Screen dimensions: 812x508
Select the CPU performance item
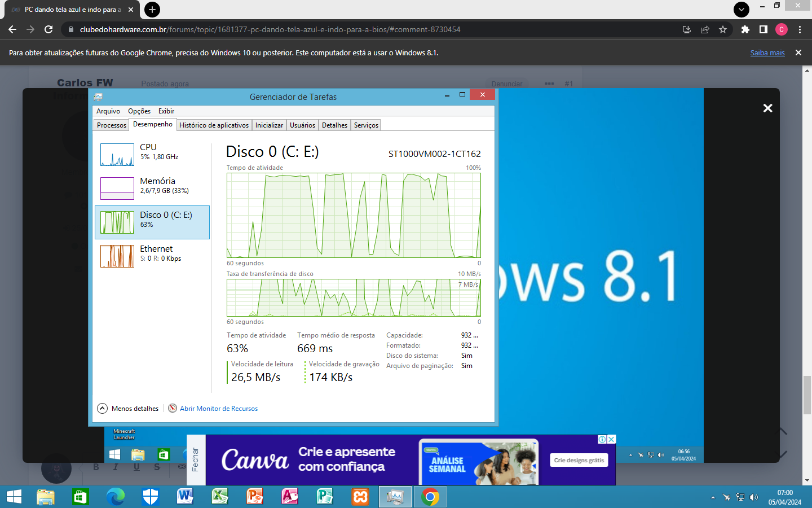point(152,154)
